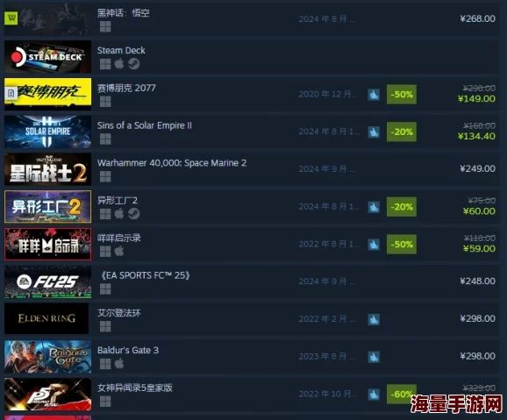Open the Warhammer 40,000: Space Marine 2 title
This screenshot has height=420, width=507.
172,163
